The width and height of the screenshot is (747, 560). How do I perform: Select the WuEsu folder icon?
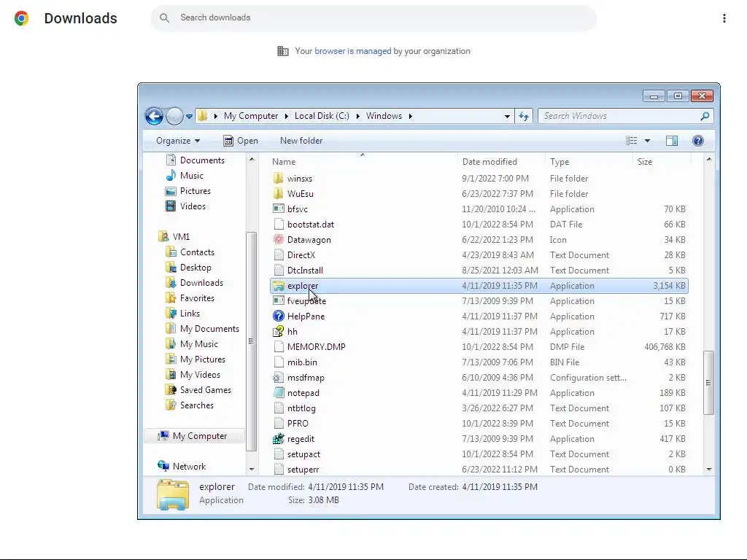(x=279, y=194)
